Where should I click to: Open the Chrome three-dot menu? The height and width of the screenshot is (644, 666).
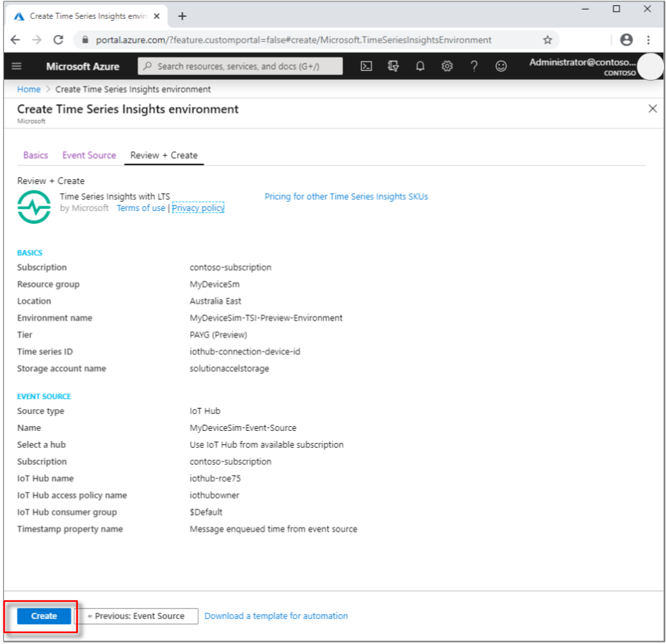(x=648, y=40)
